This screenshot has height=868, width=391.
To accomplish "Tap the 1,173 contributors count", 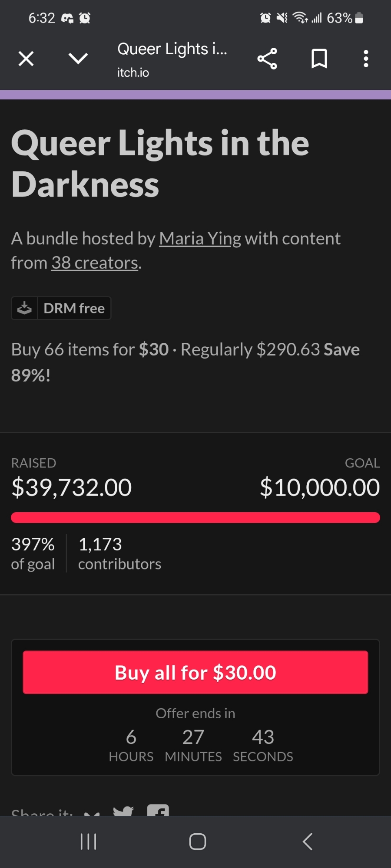I will point(119,553).
